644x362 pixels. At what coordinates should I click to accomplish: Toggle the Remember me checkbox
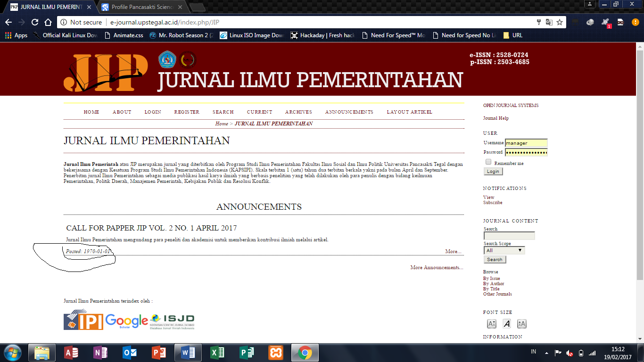click(x=488, y=162)
